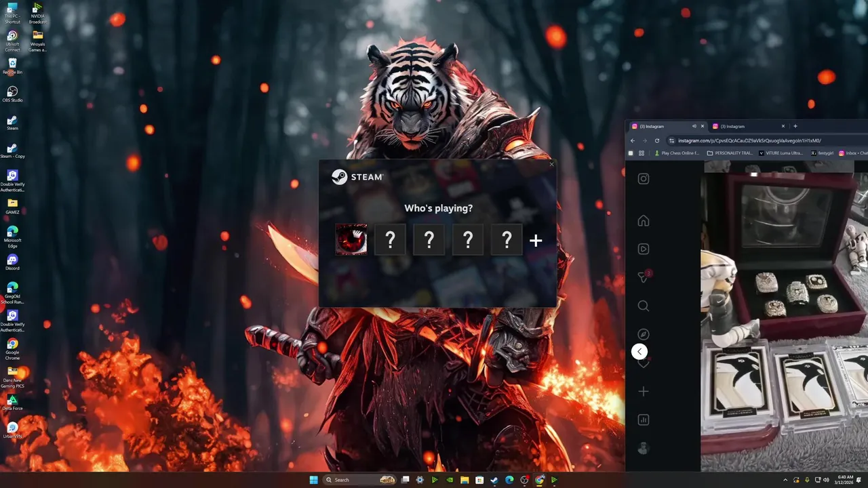The width and height of the screenshot is (868, 488).
Task: Open the notification bell in taskbar
Action: pyautogui.click(x=859, y=480)
